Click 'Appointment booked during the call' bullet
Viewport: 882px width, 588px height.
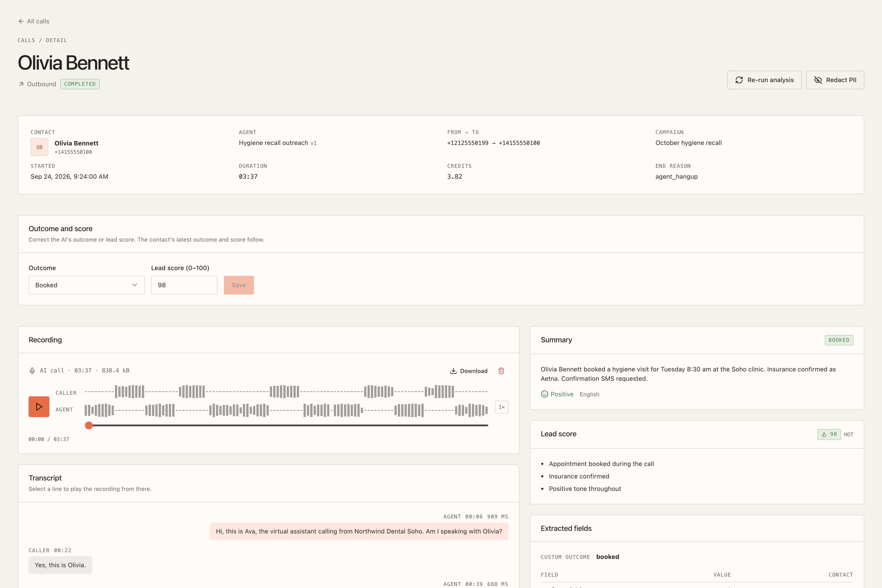coord(602,464)
